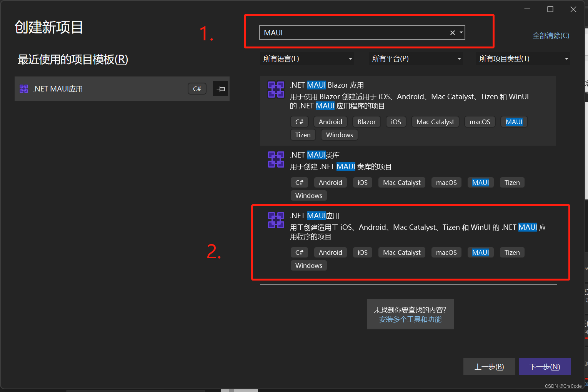Image resolution: width=588 pixels, height=392 pixels.
Task: Click the iOS tag on .NET MAUI应用 template
Action: [x=362, y=252]
